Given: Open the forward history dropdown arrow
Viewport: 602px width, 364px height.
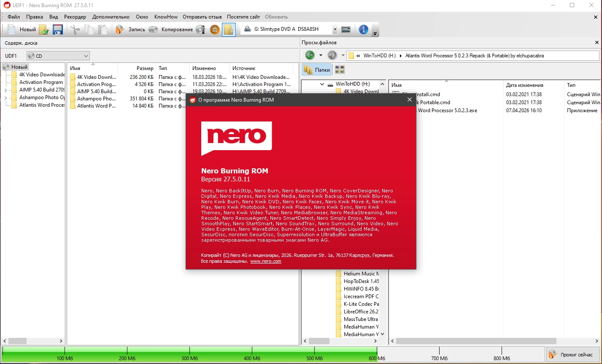Looking at the screenshot, I should pyautogui.click(x=343, y=55).
